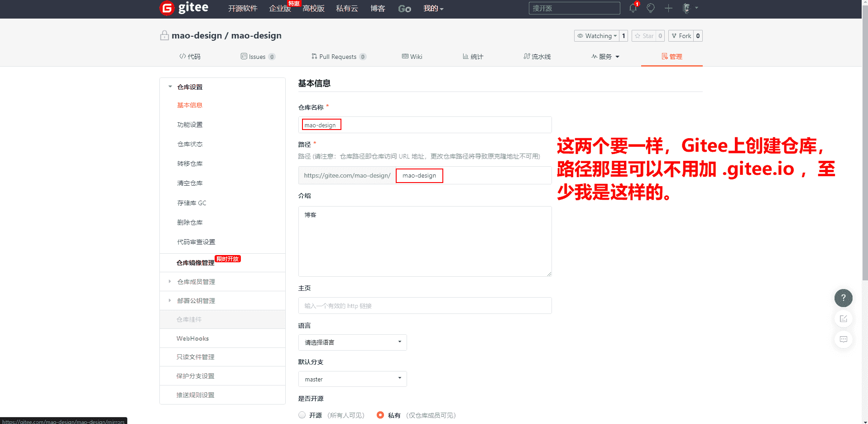This screenshot has width=868, height=424.
Task: Click the 主页 homepage URL input field
Action: [x=425, y=306]
